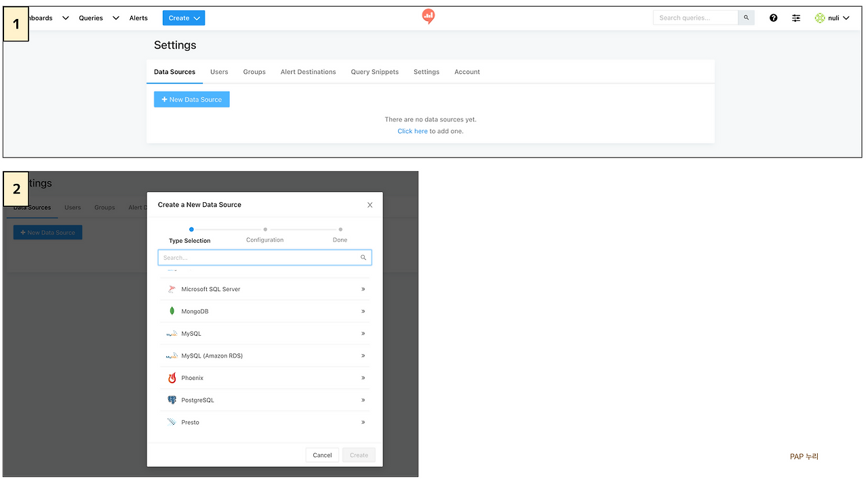
Task: Click the MongoDB leaf icon
Action: click(x=172, y=311)
